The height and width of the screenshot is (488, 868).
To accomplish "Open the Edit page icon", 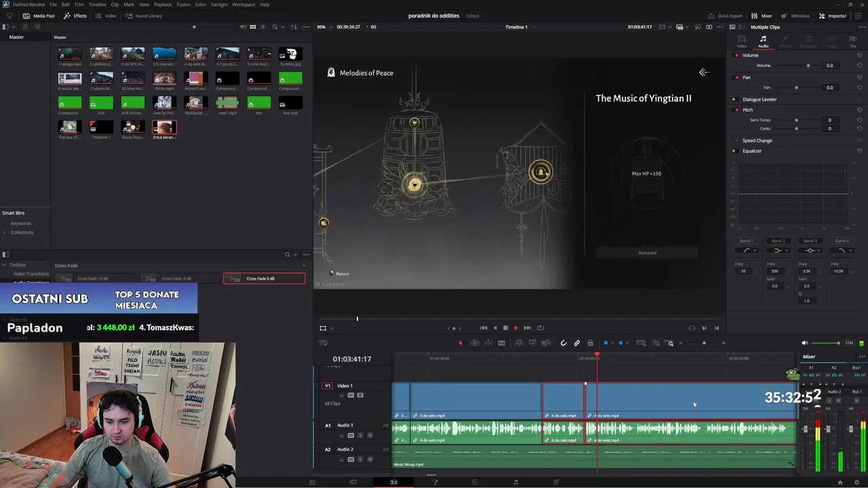I will [x=393, y=482].
